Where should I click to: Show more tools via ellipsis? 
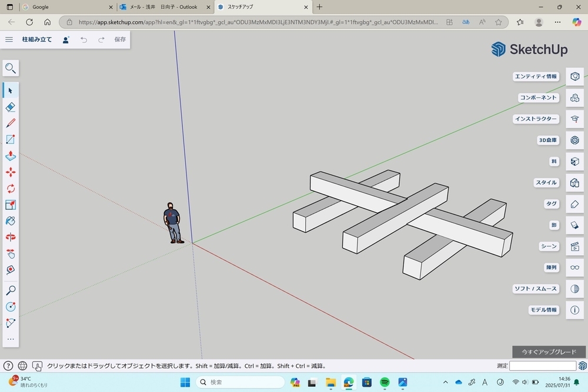11,339
